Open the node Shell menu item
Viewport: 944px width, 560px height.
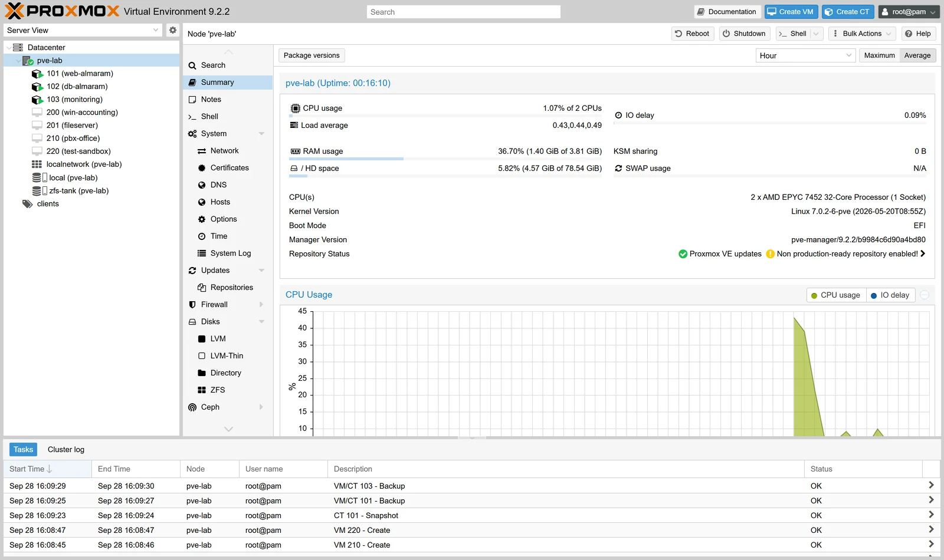coord(228,117)
